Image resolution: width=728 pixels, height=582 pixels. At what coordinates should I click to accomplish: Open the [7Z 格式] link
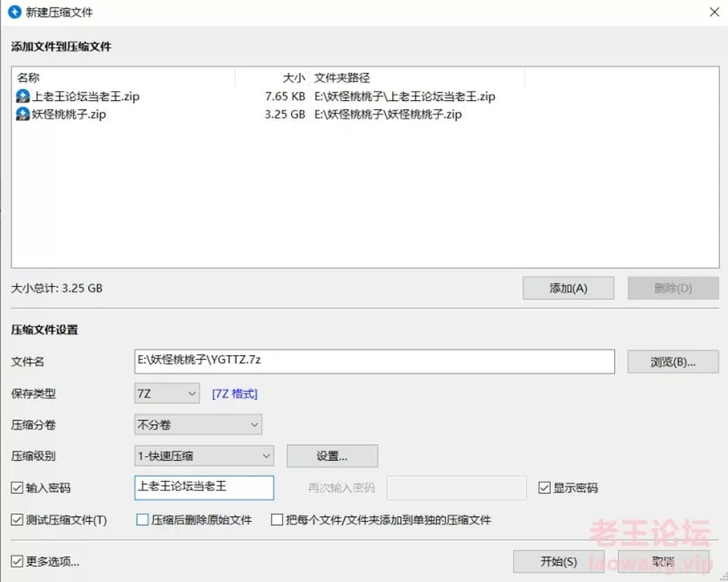tap(234, 394)
